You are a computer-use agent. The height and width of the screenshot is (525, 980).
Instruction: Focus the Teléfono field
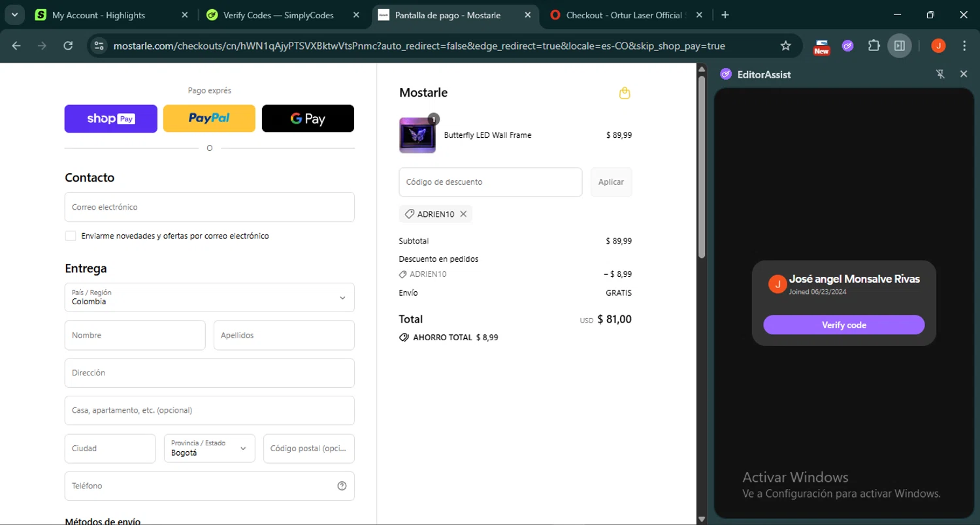coord(210,486)
